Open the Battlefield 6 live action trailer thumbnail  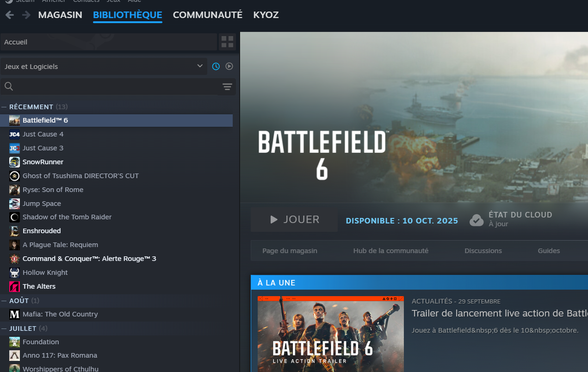pos(330,333)
